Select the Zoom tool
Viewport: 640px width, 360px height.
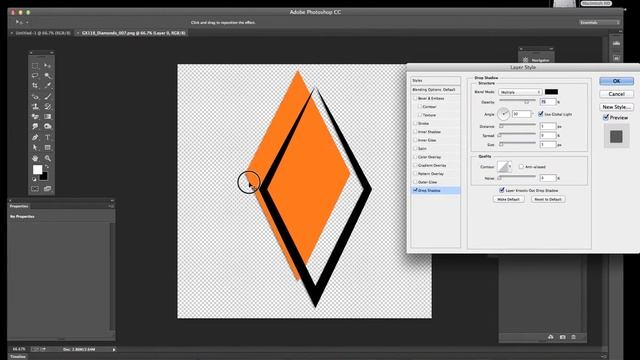(x=48, y=158)
